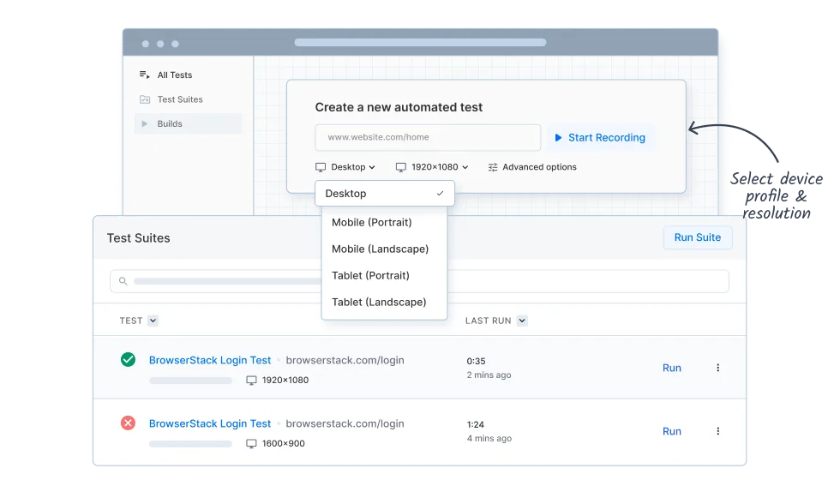Click the green passed-status checkmark icon
Screen dimensions: 840x504
tap(129, 360)
